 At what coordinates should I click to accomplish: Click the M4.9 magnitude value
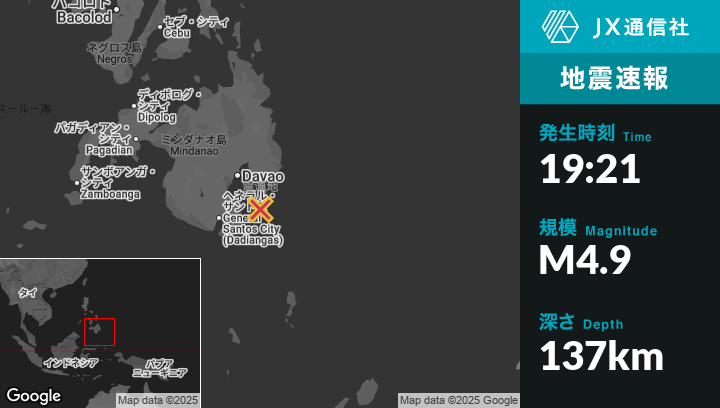tap(585, 261)
